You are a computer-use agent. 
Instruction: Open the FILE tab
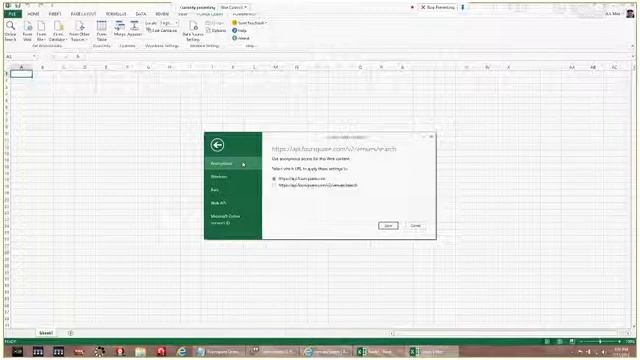(x=12, y=14)
